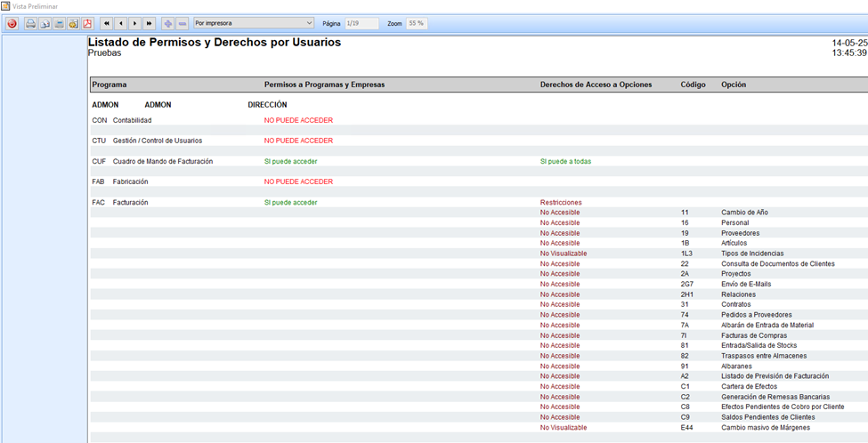Go to the first page
The height and width of the screenshot is (443, 868).
point(107,23)
